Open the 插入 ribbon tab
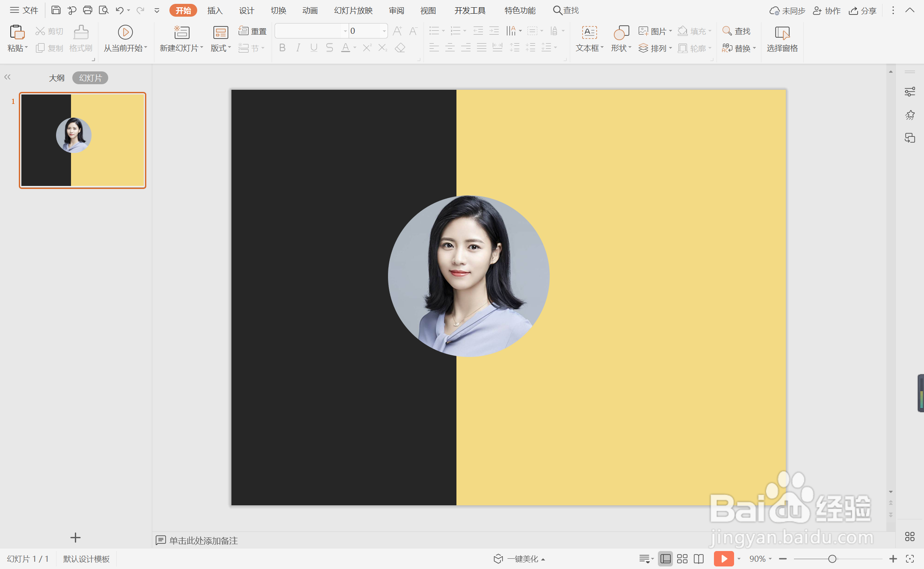Image resolution: width=924 pixels, height=569 pixels. coord(215,10)
